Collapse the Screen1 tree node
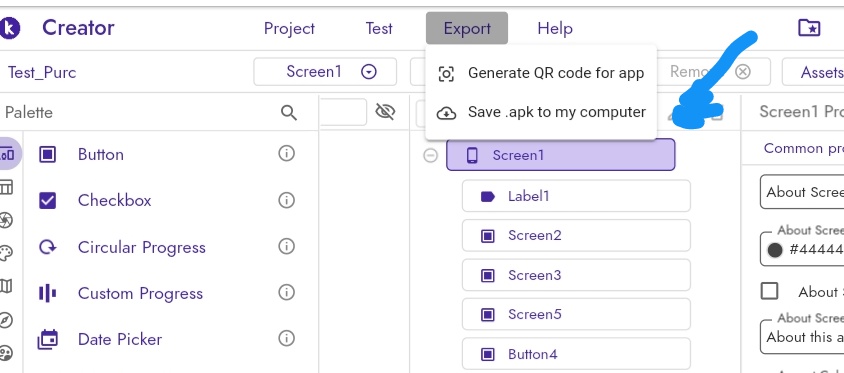This screenshot has height=373, width=844. [431, 156]
